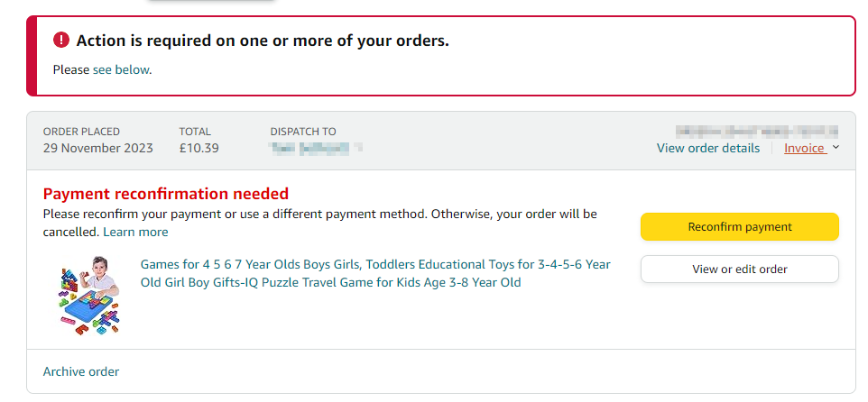Click the TOTAL column label
Image resolution: width=868 pixels, height=402 pixels.
pos(195,132)
